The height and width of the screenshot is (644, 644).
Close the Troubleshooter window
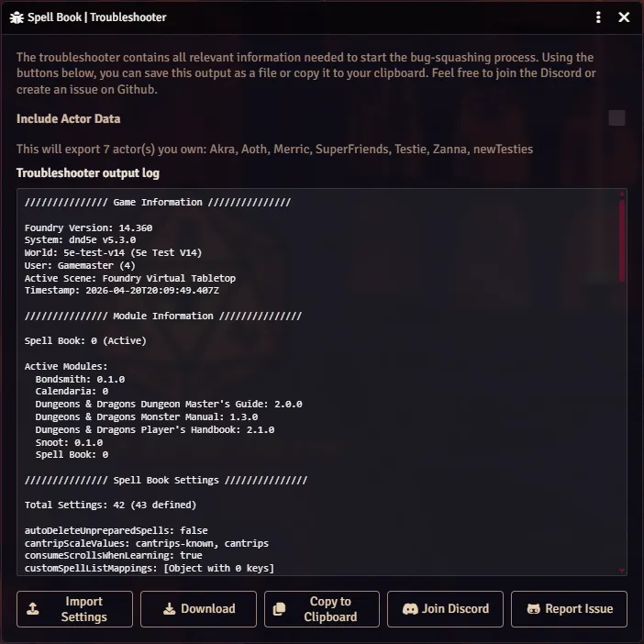coord(624,17)
